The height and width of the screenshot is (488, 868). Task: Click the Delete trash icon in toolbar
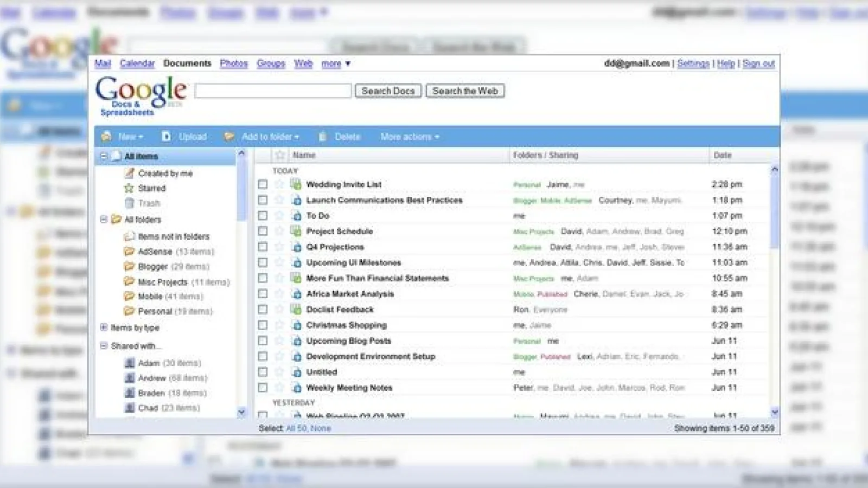point(323,137)
